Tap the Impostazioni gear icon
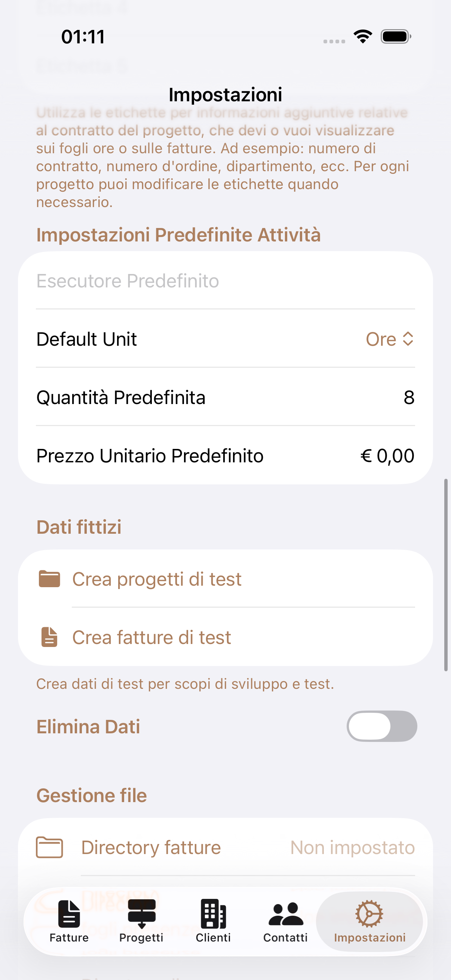 369,913
